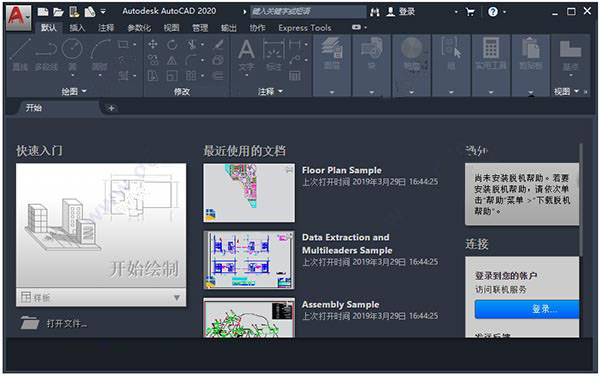Expand the Annotation (注释) panel dropdown

(x=270, y=91)
